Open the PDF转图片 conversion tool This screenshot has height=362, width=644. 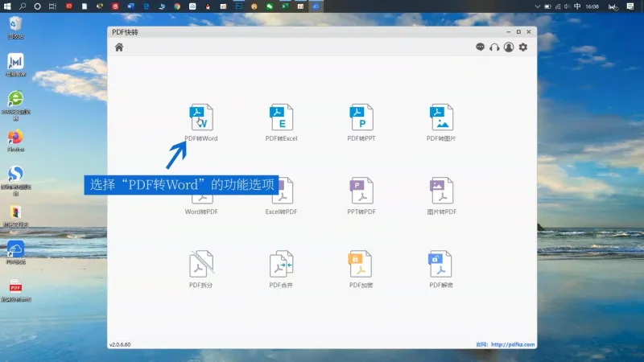[441, 122]
